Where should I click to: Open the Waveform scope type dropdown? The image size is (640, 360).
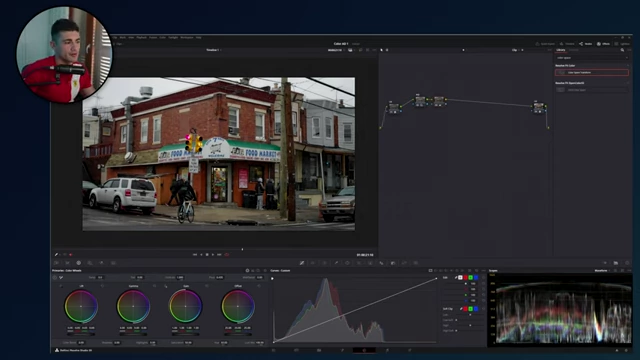tap(603, 271)
